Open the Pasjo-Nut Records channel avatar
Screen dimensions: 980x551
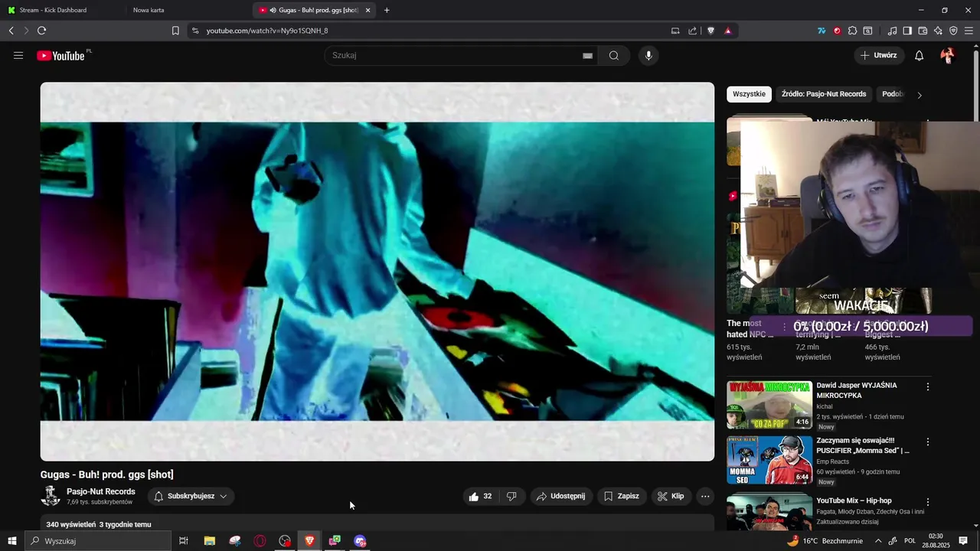click(51, 496)
